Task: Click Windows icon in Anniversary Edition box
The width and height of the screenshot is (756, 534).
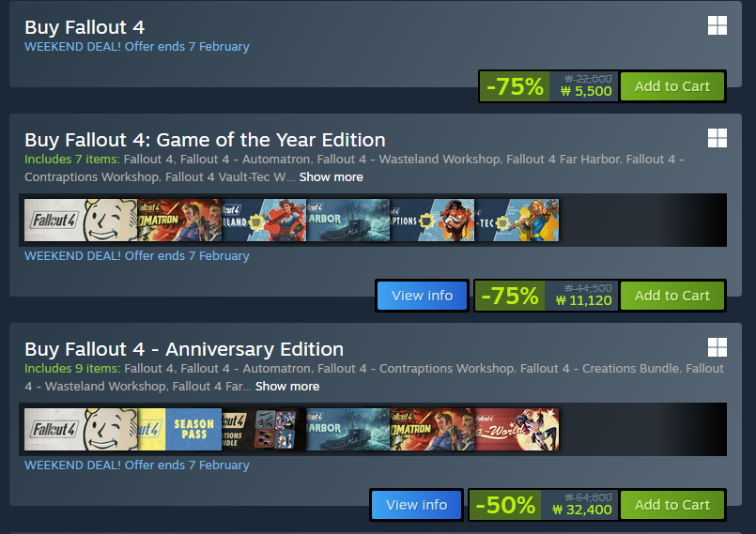Action: tap(717, 347)
